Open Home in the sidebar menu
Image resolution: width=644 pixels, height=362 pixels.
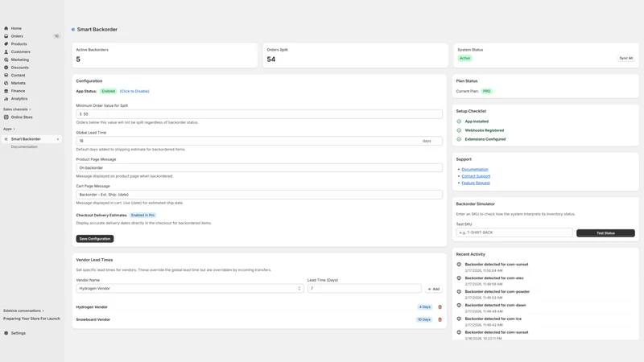(16, 28)
